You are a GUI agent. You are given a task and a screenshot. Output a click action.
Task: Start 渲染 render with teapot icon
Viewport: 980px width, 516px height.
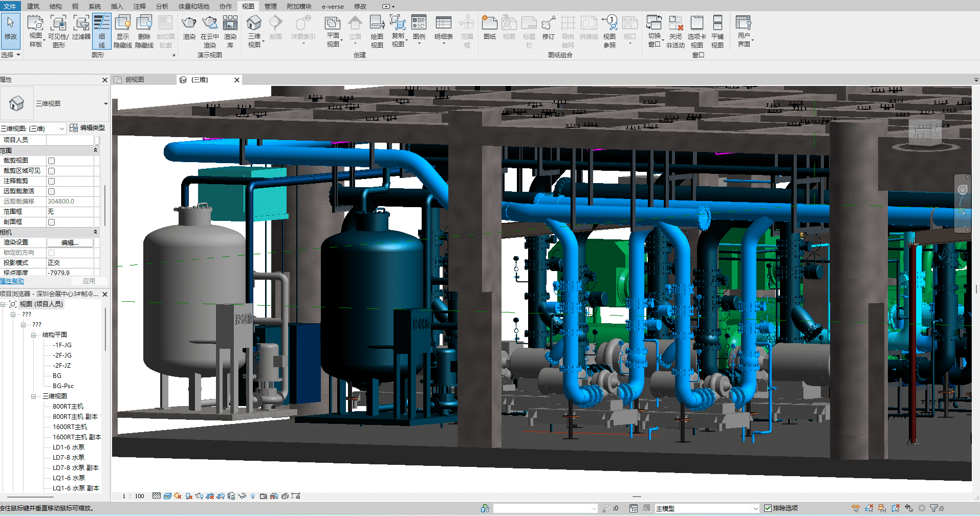coord(189,27)
